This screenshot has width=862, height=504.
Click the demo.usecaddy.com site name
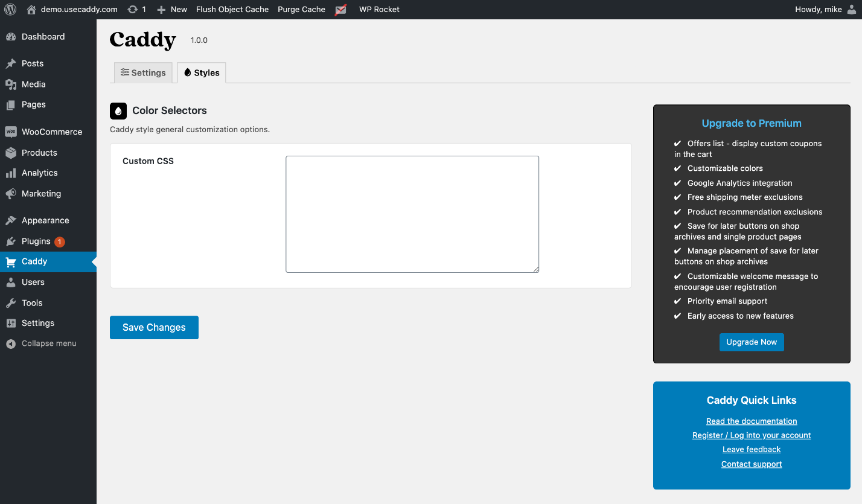click(x=79, y=10)
